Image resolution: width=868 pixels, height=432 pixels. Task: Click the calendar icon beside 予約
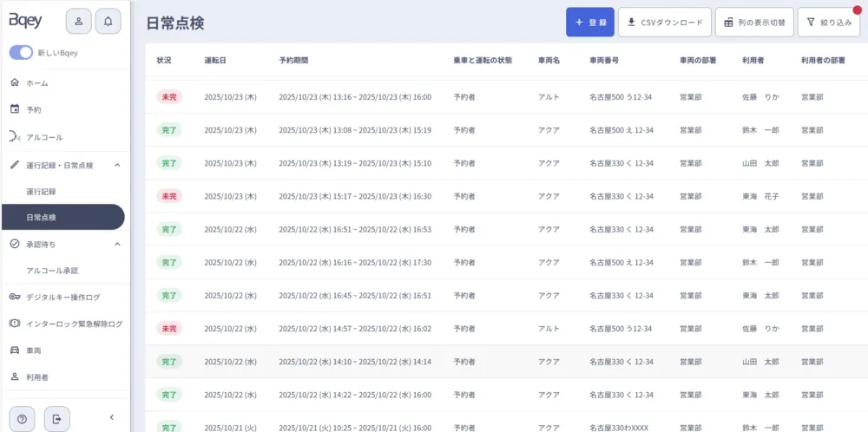click(15, 109)
